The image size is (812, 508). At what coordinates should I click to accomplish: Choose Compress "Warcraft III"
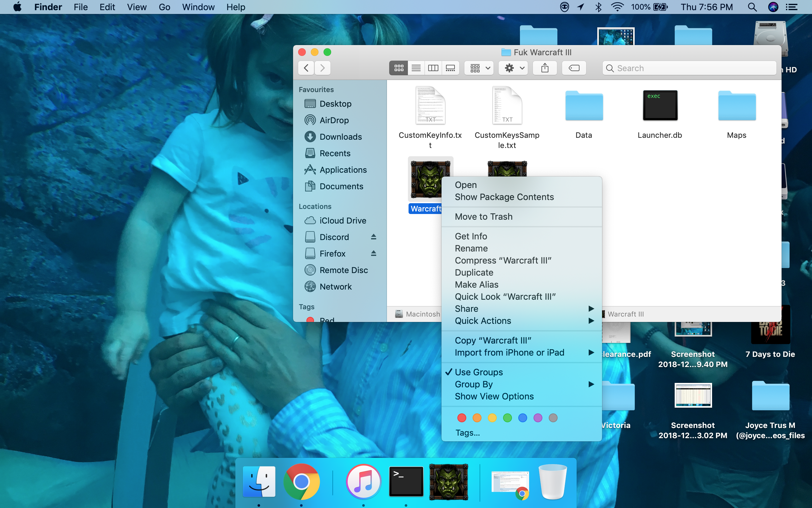coord(522,260)
